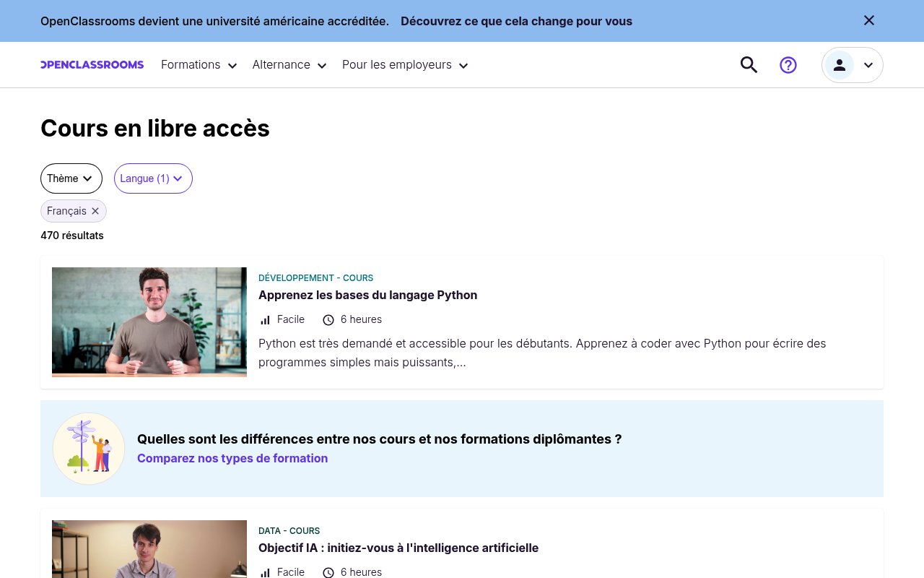Open the Thème filter dropdown
Screen dimensions: 924x578
click(x=71, y=178)
